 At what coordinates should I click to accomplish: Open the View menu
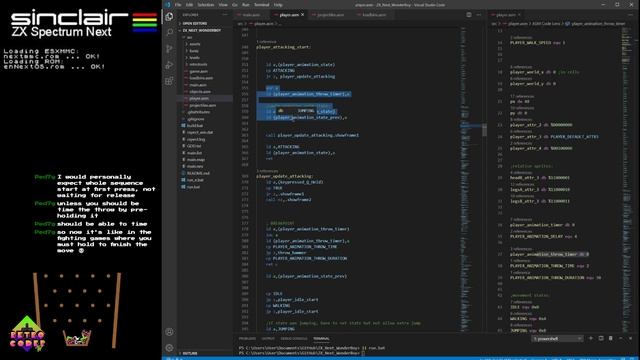(x=223, y=5)
